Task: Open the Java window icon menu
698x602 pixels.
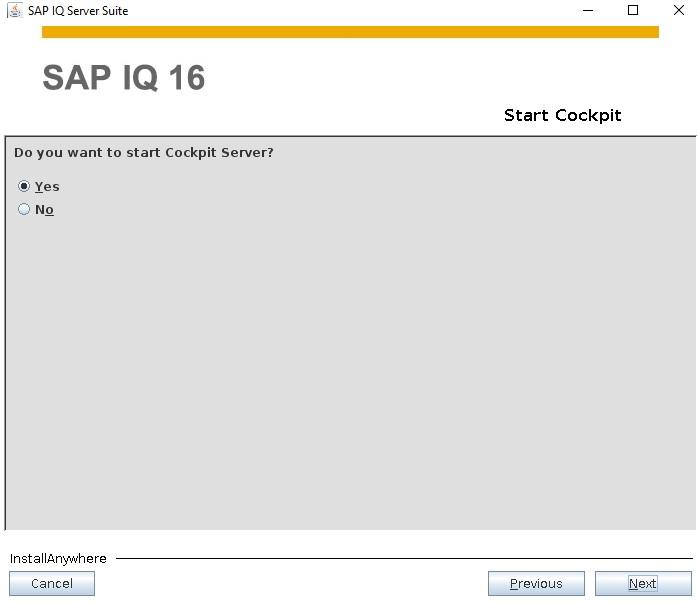Action: 15,10
